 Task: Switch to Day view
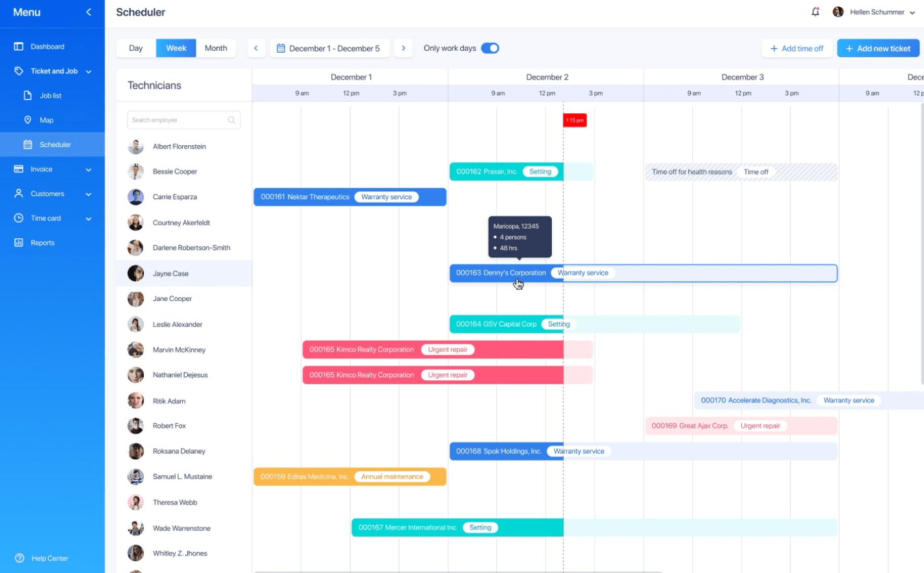(135, 48)
